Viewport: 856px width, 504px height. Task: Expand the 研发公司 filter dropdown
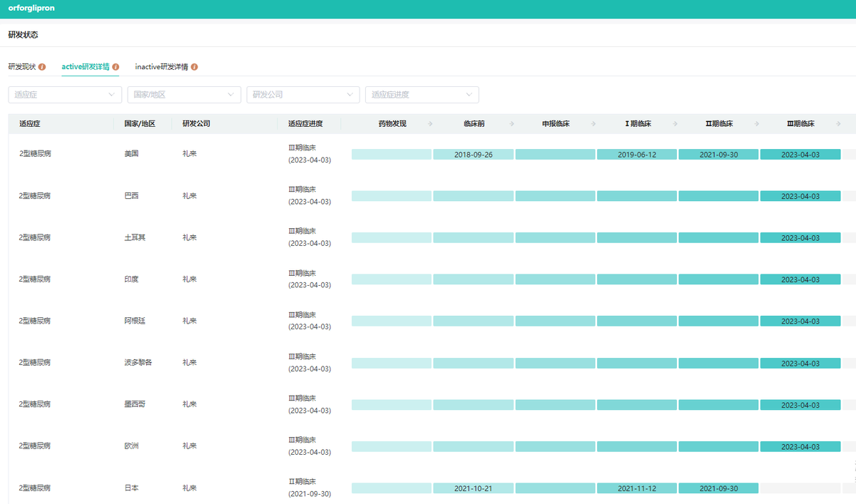303,95
